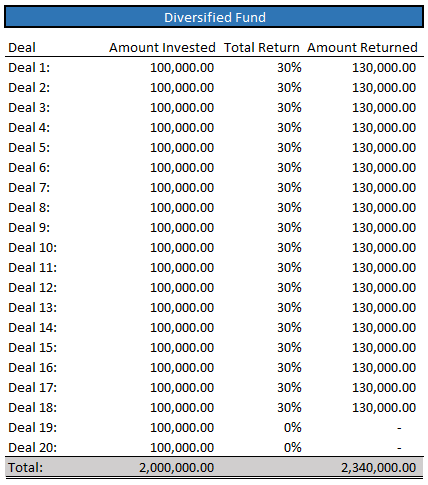Screen dimensions: 428x485
Task: Click Deal 5 amount invested cell
Action: tap(182, 148)
